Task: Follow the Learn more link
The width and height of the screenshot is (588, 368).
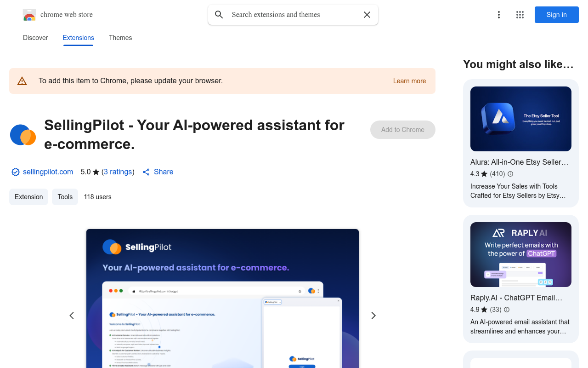Action: pos(410,81)
